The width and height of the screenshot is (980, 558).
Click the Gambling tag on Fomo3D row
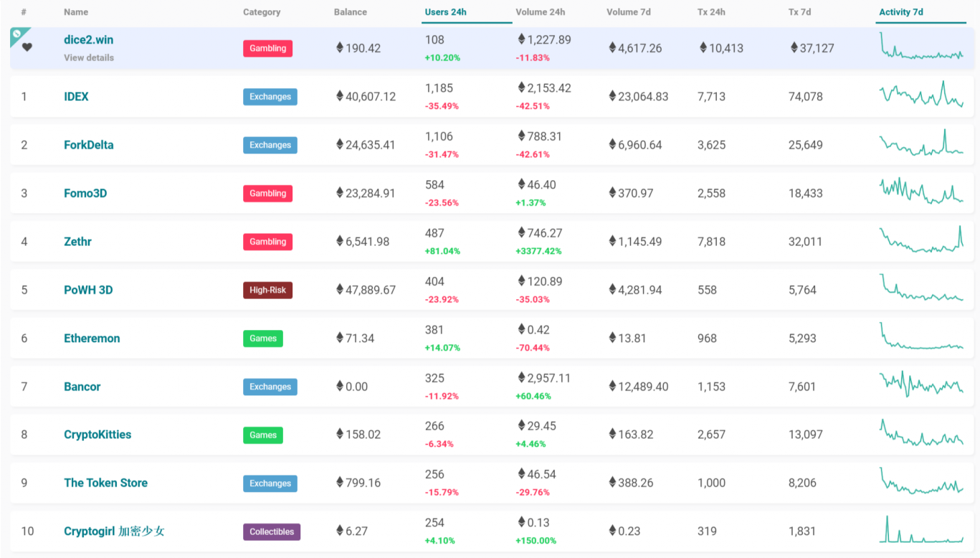point(267,194)
